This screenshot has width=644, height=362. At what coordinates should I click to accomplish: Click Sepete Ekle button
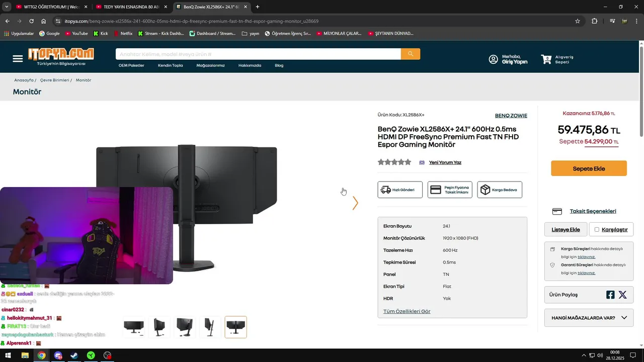(x=589, y=168)
